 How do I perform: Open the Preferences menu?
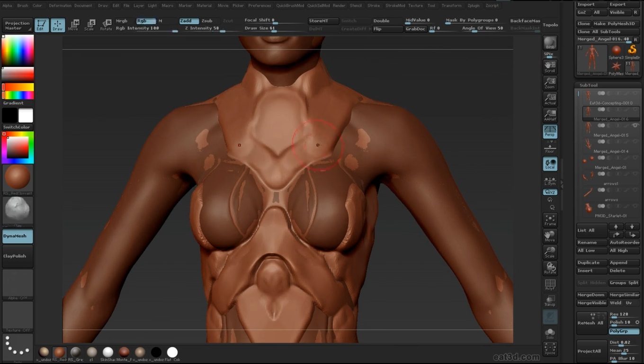pyautogui.click(x=259, y=6)
